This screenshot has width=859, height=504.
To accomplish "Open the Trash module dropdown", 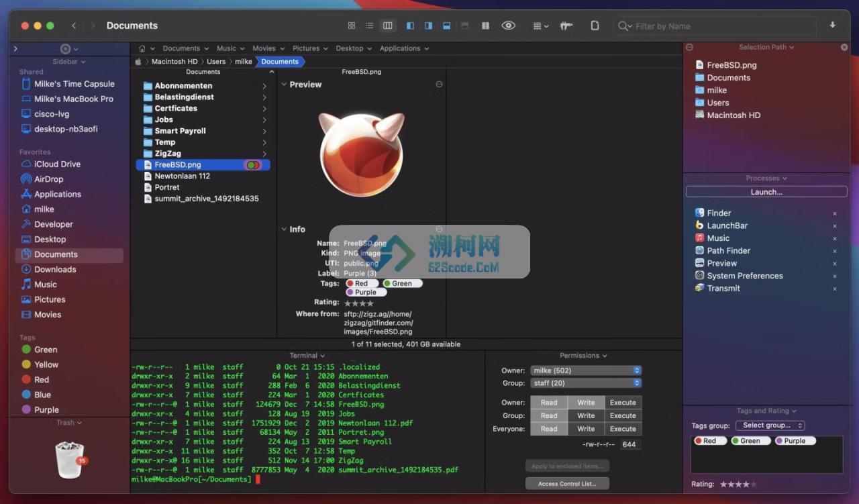I will point(69,423).
